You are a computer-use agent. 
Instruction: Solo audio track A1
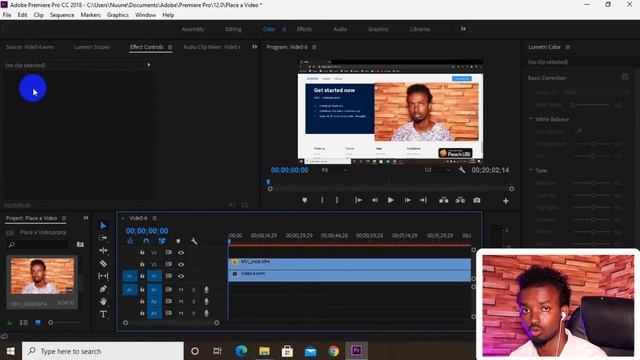(193, 290)
